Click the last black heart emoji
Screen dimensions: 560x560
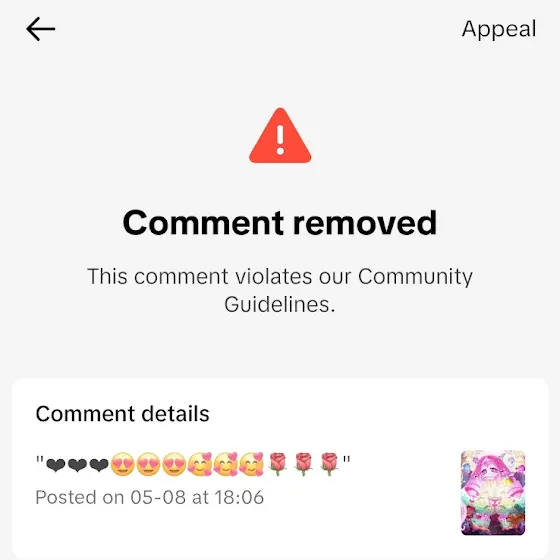[99, 465]
